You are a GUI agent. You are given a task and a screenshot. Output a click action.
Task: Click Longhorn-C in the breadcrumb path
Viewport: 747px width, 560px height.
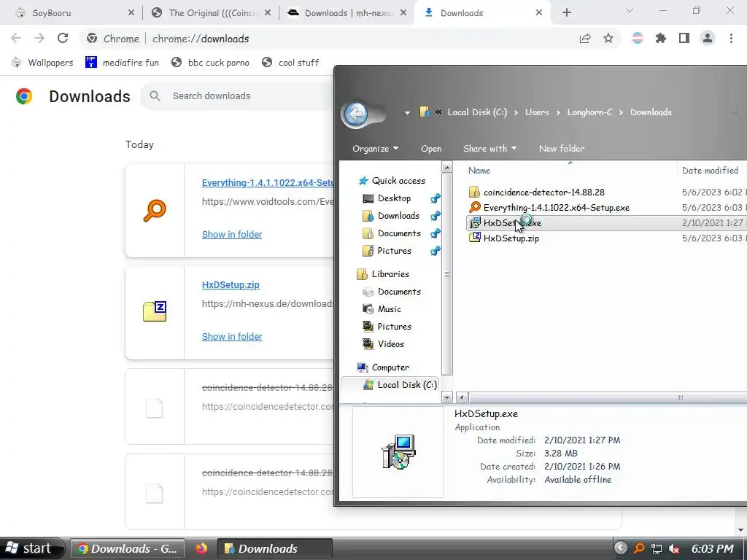click(x=589, y=112)
